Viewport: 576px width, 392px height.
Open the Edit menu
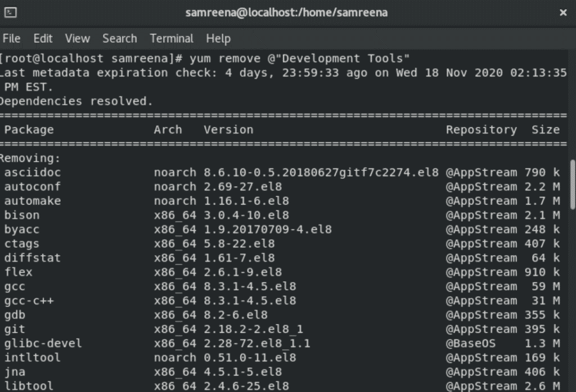42,38
